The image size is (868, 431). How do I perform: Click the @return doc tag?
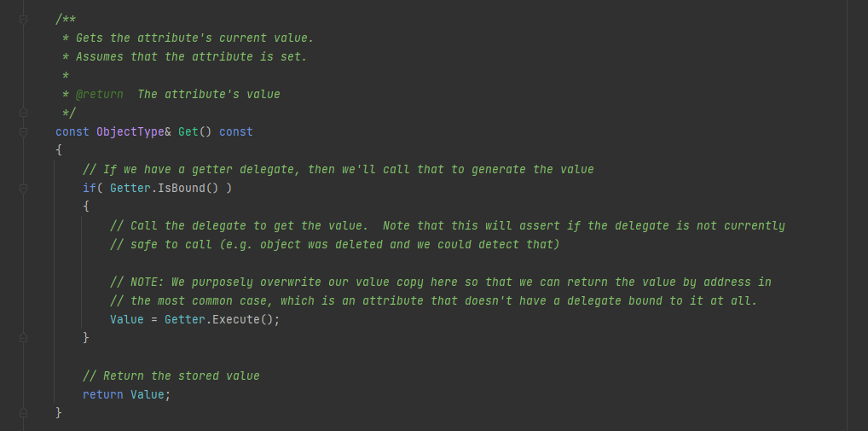[99, 94]
